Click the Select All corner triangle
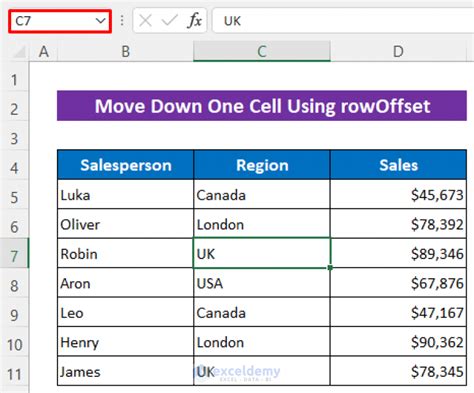Image resolution: width=474 pixels, height=393 pixels. point(19,52)
